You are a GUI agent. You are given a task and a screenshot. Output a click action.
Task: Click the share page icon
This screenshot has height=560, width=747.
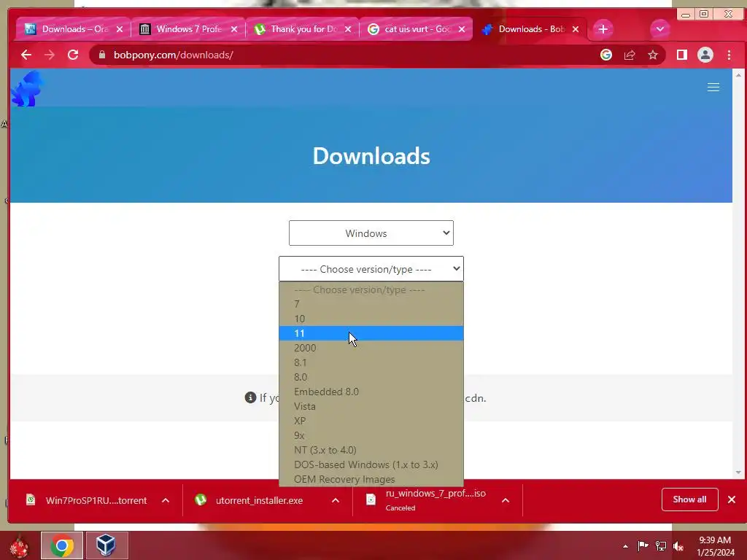pos(630,55)
